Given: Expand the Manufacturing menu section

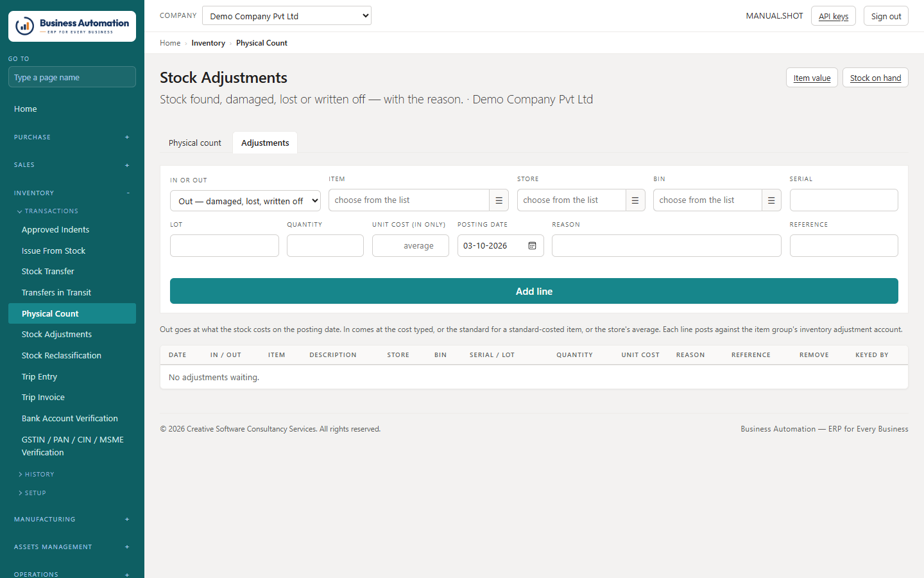Looking at the screenshot, I should coord(72,520).
